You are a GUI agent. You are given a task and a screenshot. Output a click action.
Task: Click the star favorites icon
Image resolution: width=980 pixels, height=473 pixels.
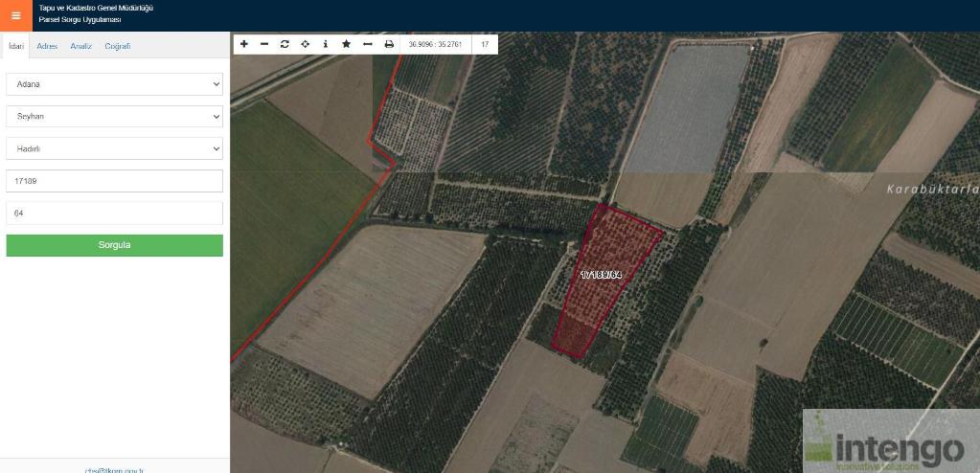point(346,44)
